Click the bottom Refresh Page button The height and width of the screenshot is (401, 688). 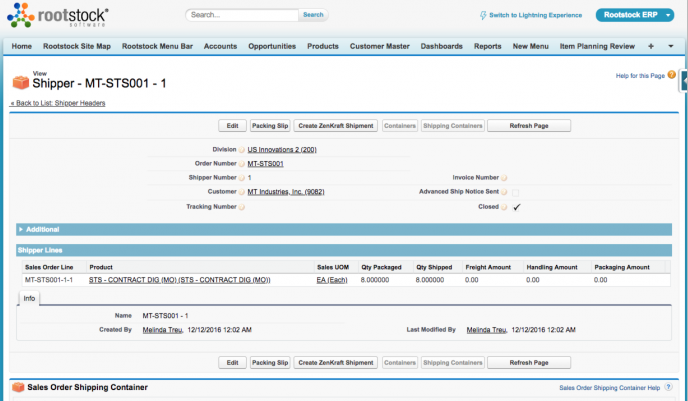pyautogui.click(x=529, y=363)
